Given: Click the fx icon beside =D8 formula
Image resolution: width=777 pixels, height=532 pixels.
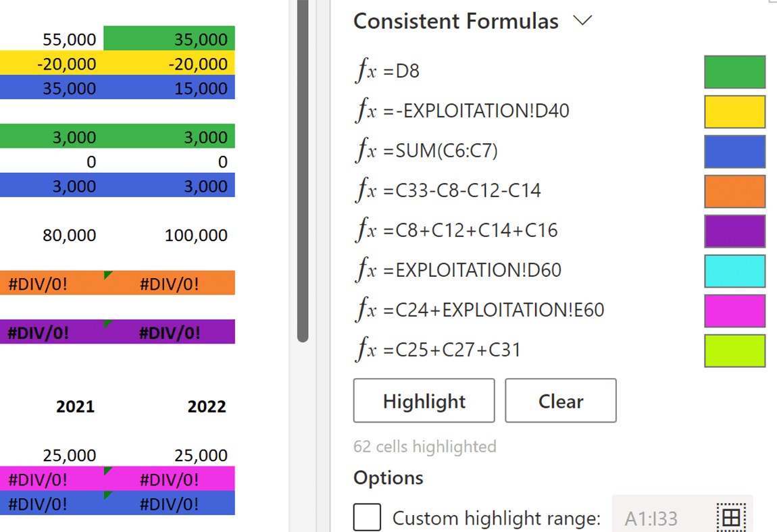Looking at the screenshot, I should (366, 72).
